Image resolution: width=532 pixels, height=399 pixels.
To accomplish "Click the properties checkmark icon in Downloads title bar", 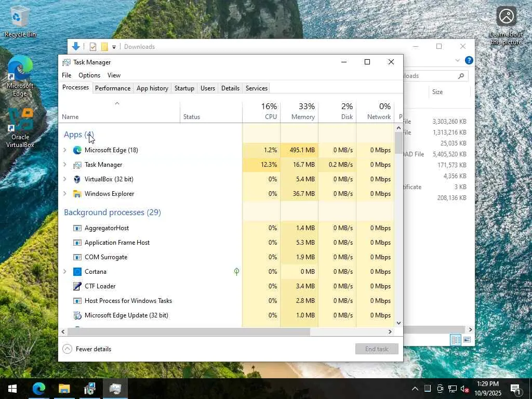I will pos(92,47).
